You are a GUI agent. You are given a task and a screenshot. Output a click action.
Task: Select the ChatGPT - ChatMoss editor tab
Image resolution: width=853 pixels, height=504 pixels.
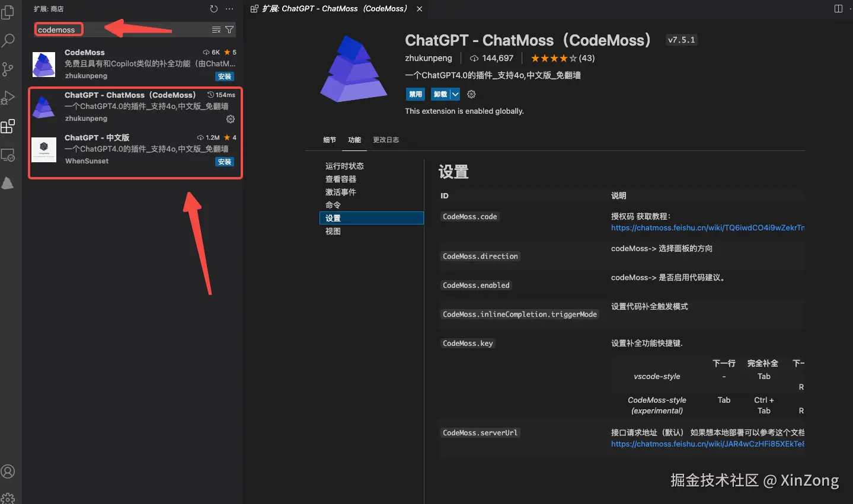pos(335,9)
